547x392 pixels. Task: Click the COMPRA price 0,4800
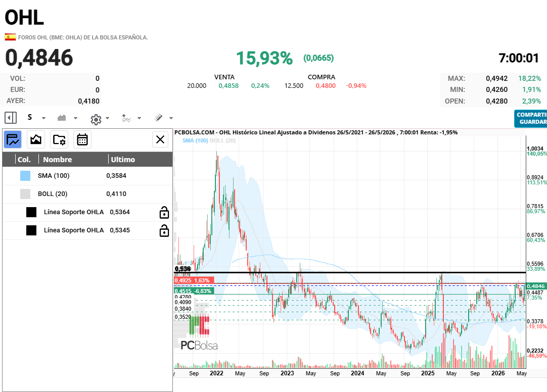click(326, 86)
